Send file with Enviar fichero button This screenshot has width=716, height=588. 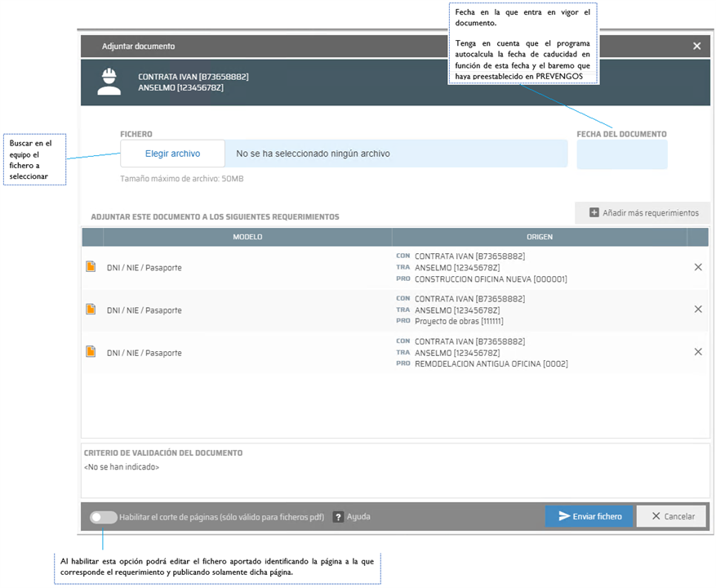589,516
